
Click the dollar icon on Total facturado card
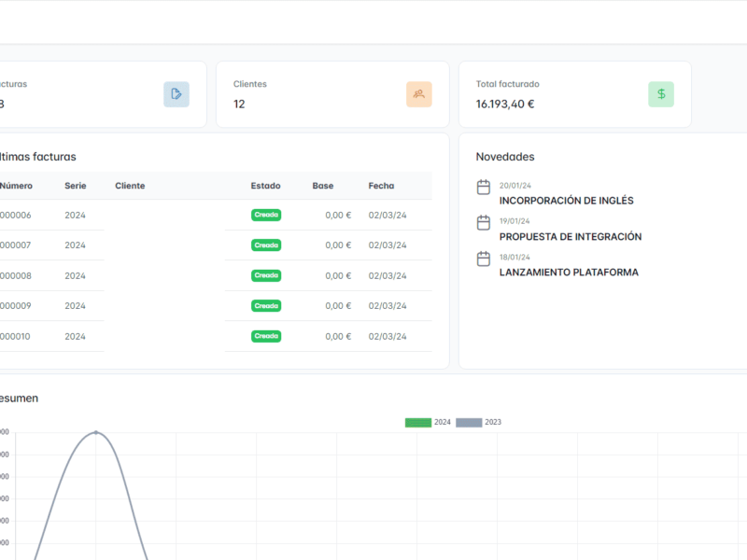(661, 94)
